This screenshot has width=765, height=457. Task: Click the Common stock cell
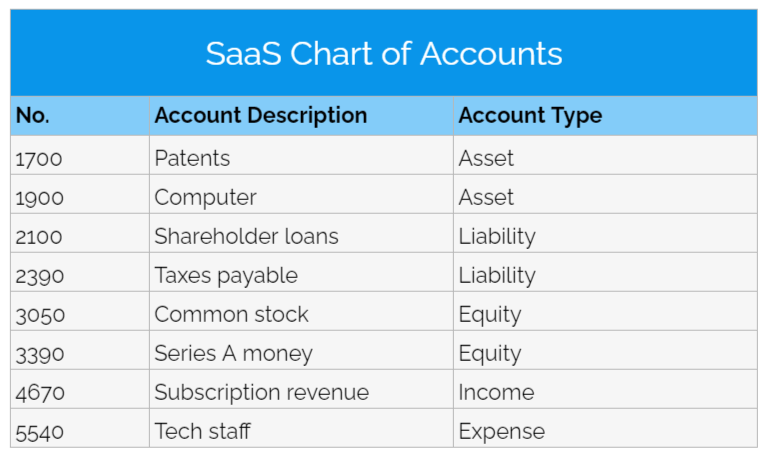[231, 314]
